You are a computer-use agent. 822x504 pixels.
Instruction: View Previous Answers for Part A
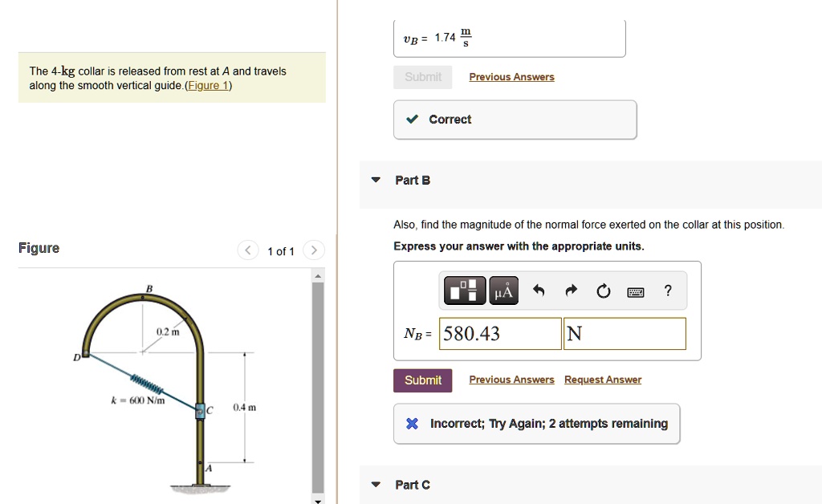point(511,77)
